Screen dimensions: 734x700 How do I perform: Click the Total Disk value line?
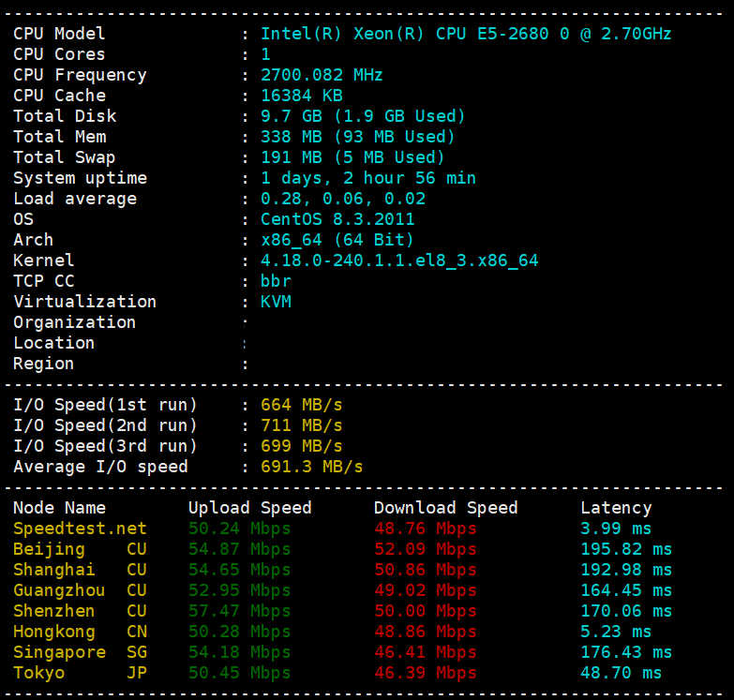pos(363,116)
